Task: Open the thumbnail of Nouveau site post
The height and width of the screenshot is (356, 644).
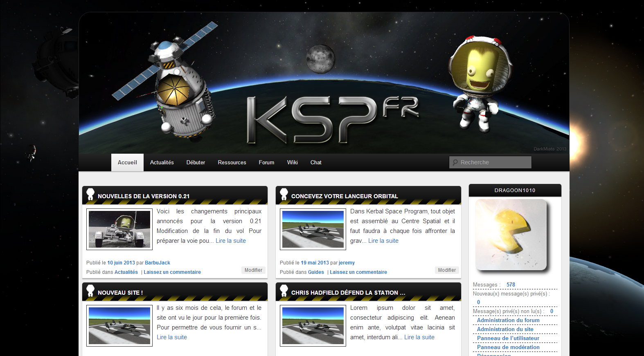Action: click(x=119, y=326)
